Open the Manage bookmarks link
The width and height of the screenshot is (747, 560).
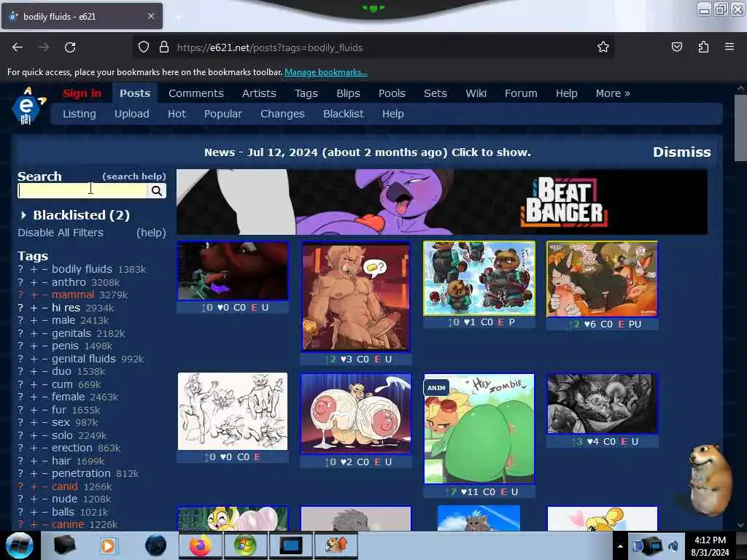pyautogui.click(x=326, y=72)
